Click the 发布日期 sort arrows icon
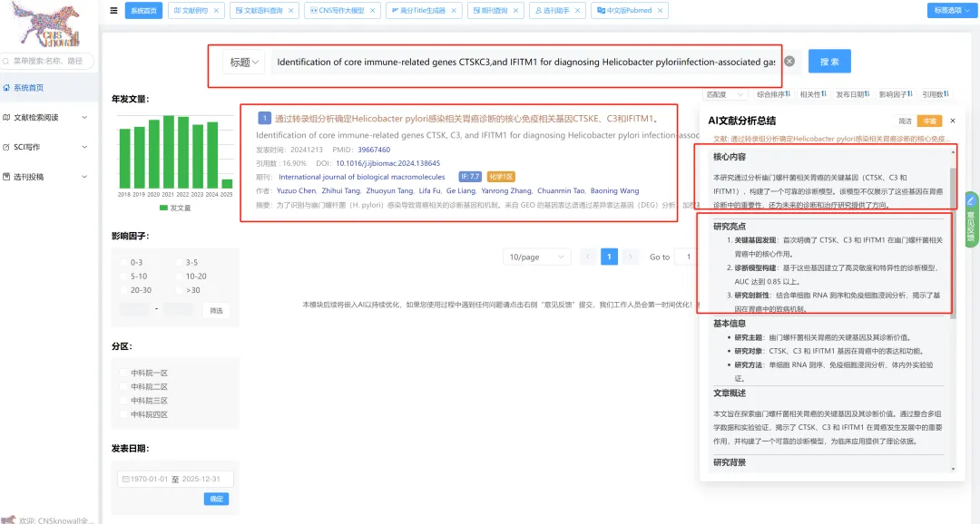Viewport: 980px width, 524px height. click(x=867, y=94)
